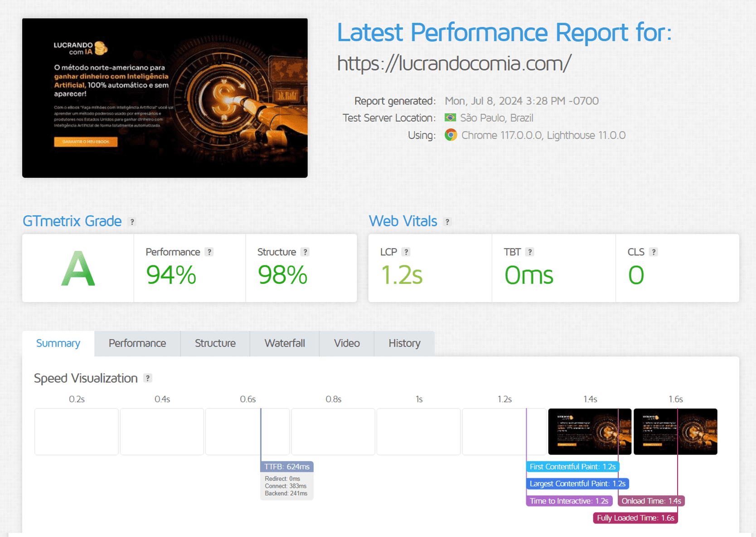Click the Backend: 241ms detail
The width and height of the screenshot is (756, 537).
point(286,493)
